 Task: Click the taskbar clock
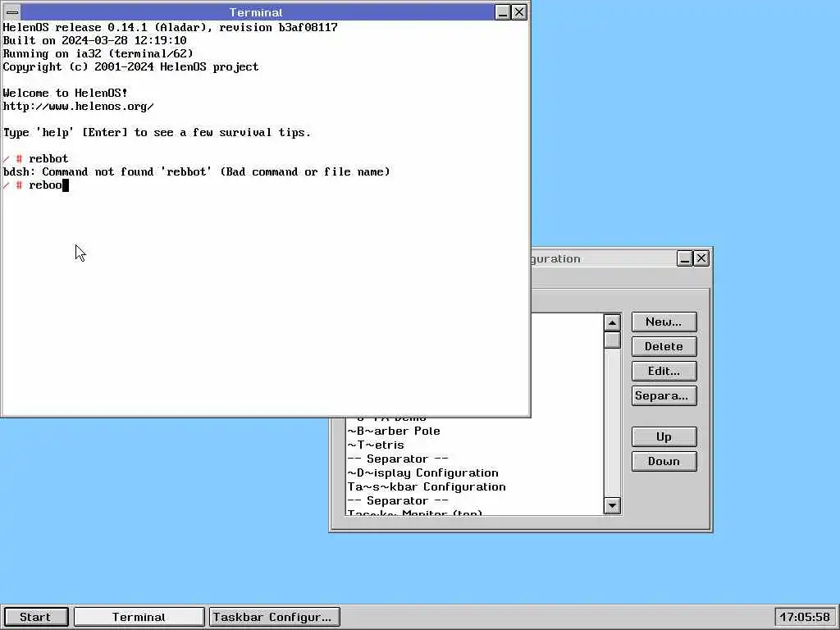pyautogui.click(x=805, y=617)
